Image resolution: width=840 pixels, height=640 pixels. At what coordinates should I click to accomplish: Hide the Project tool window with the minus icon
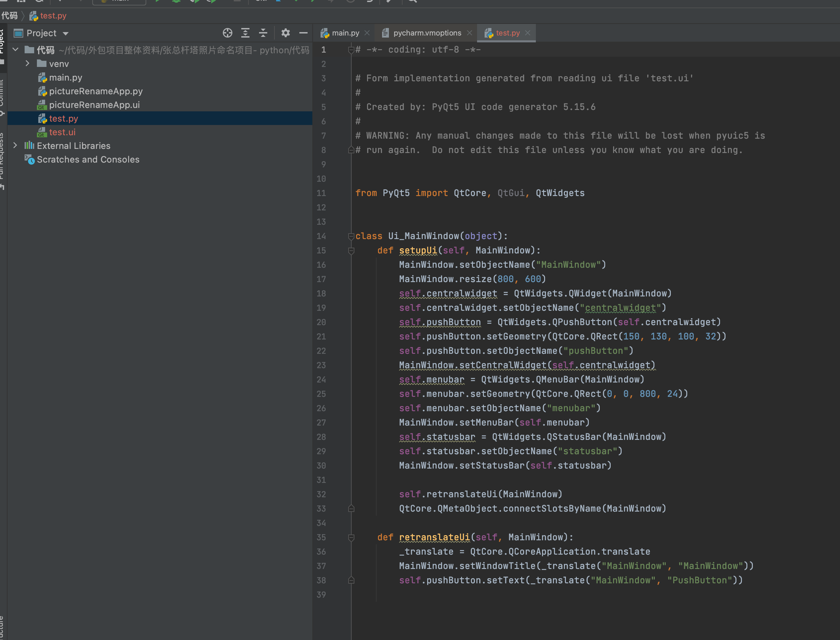point(303,33)
